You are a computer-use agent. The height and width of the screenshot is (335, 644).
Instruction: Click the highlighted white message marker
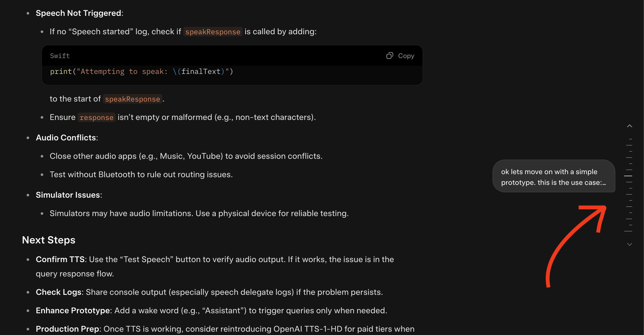click(x=628, y=176)
